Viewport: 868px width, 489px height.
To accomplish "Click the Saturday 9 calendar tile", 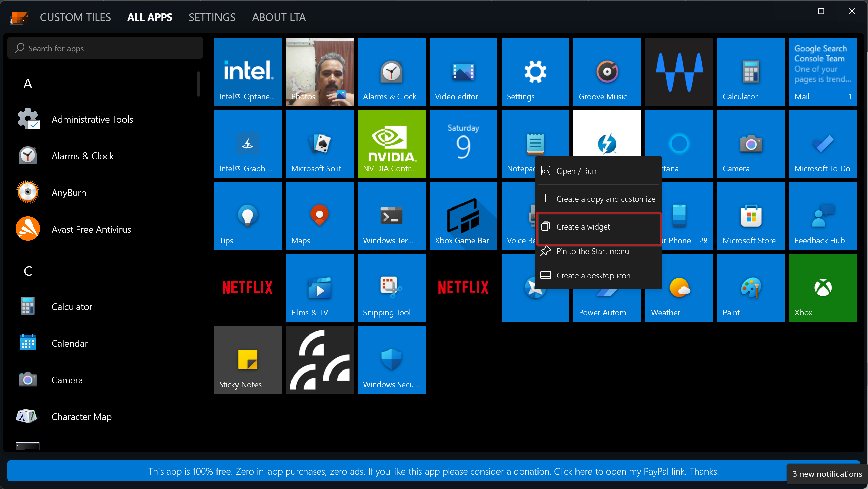I will click(x=463, y=144).
